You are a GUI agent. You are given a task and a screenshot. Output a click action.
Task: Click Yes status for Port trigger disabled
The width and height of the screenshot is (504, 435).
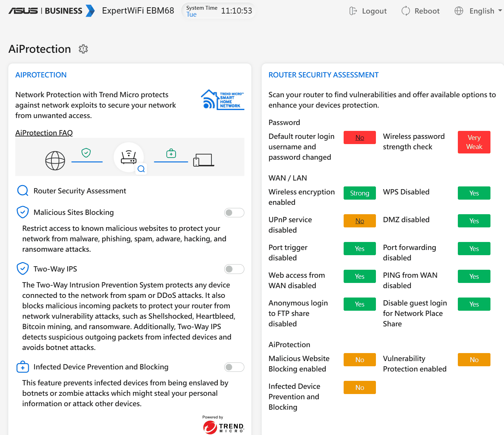(x=360, y=249)
